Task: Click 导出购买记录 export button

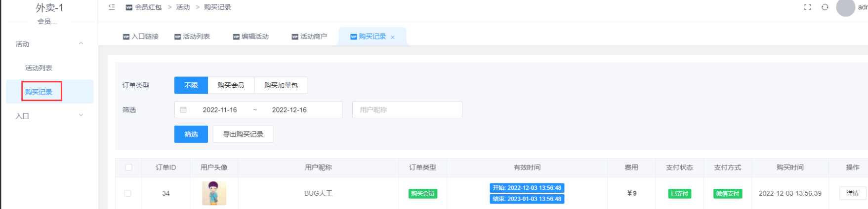Action: point(243,134)
